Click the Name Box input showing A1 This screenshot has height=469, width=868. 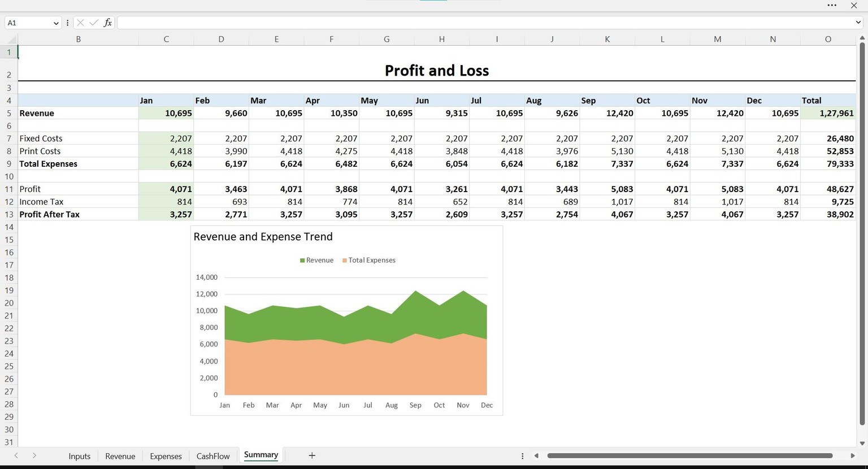tap(28, 23)
